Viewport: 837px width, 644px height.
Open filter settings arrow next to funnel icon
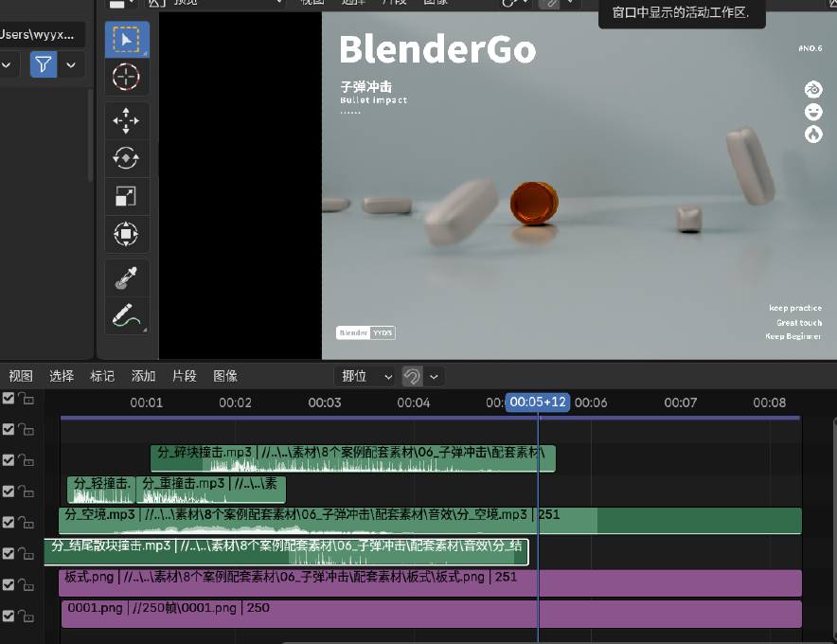[x=71, y=64]
